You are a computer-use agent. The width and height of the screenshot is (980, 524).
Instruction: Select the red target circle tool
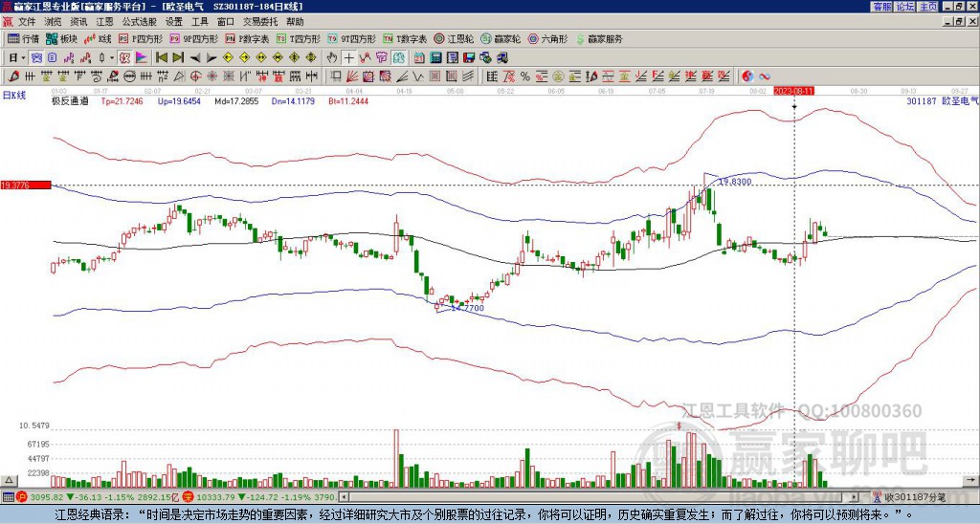195,76
